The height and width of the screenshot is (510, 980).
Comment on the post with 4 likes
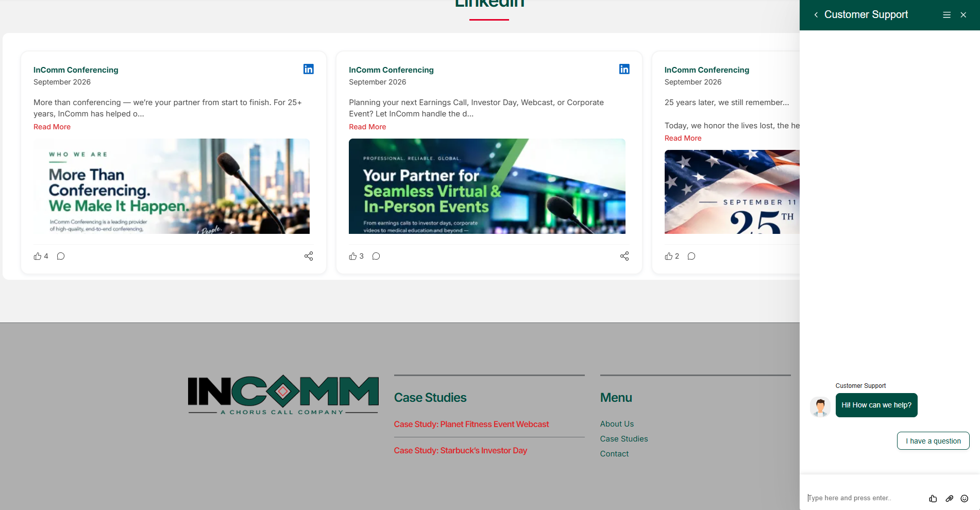click(61, 256)
